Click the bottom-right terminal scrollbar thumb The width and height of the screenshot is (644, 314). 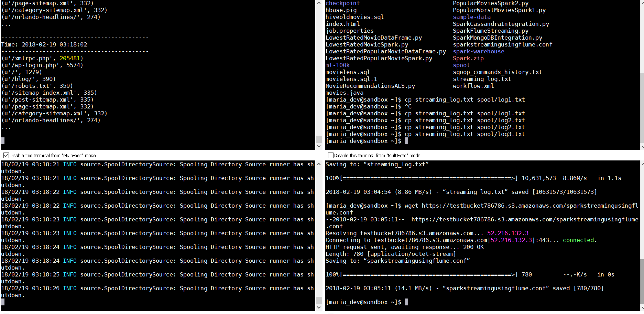[x=642, y=281]
